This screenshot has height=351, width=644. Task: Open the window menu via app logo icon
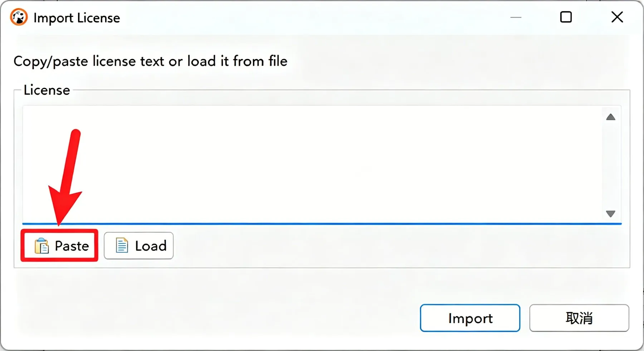click(x=19, y=17)
